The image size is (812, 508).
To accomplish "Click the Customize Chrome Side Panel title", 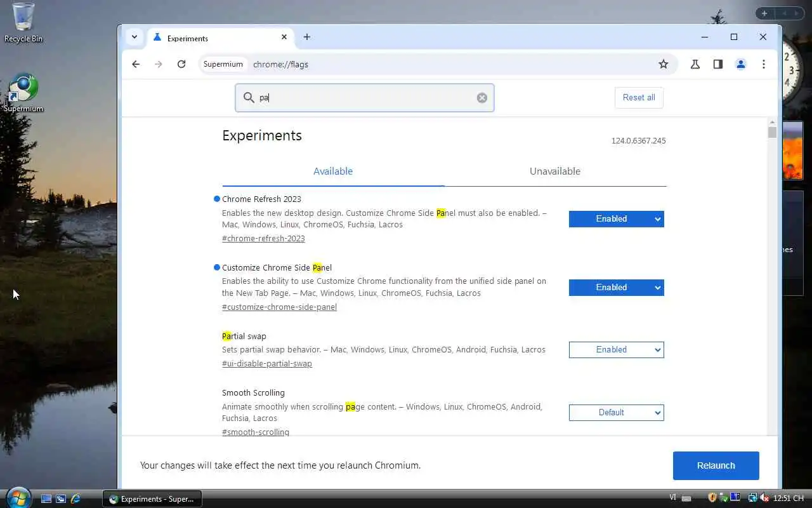I will pyautogui.click(x=277, y=268).
